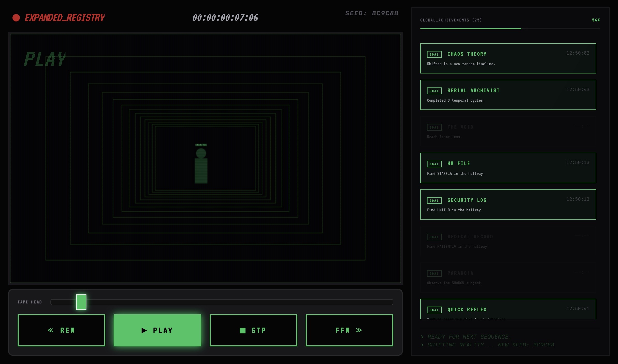The width and height of the screenshot is (618, 364).
Task: Click the timecode display
Action: [225, 18]
